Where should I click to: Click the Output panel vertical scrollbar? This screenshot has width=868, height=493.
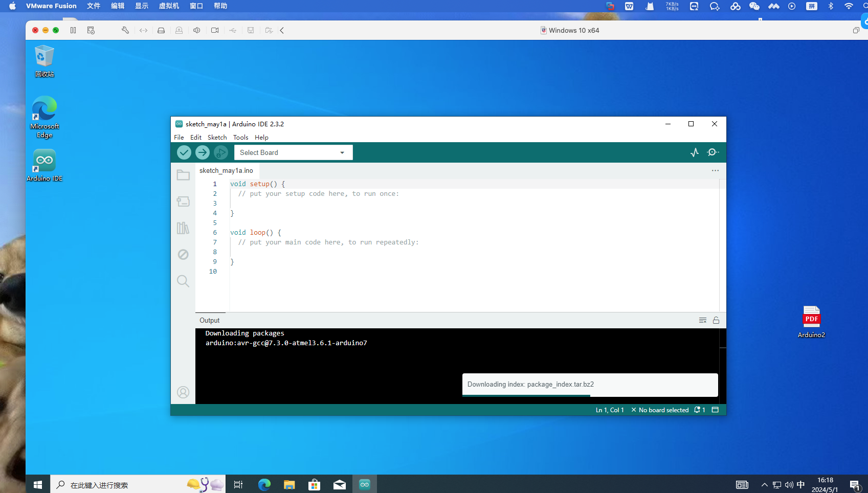coord(723,366)
